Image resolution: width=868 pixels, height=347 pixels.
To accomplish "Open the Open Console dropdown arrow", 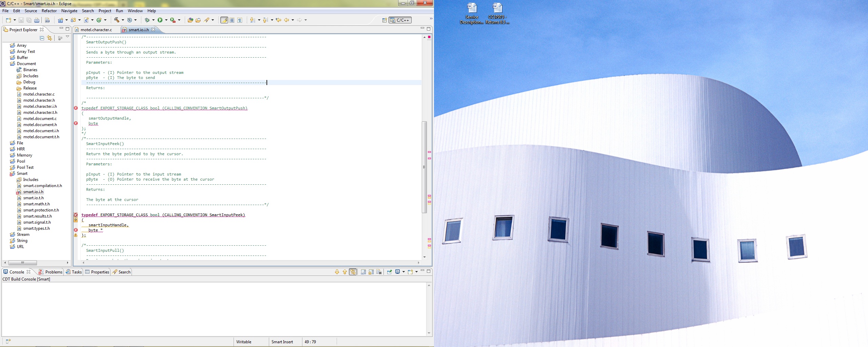I will (x=416, y=272).
